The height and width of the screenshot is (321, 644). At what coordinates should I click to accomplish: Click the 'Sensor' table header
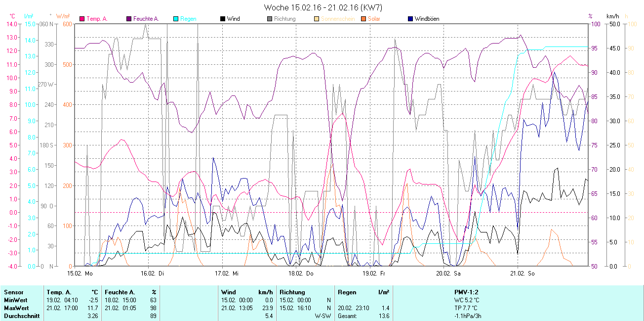pyautogui.click(x=13, y=292)
